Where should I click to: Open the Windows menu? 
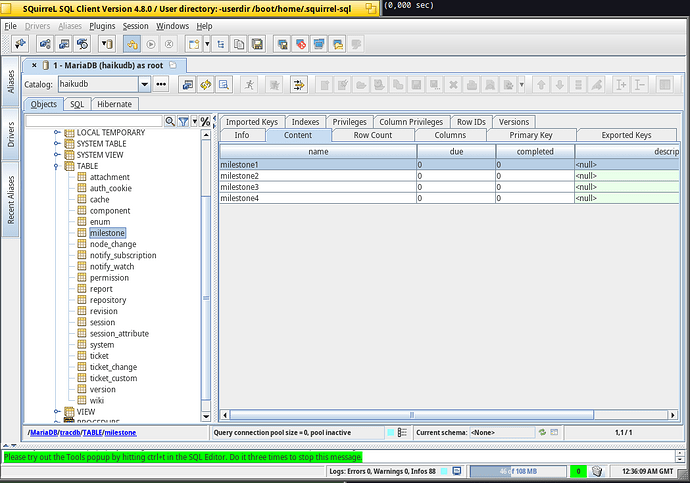pyautogui.click(x=172, y=26)
